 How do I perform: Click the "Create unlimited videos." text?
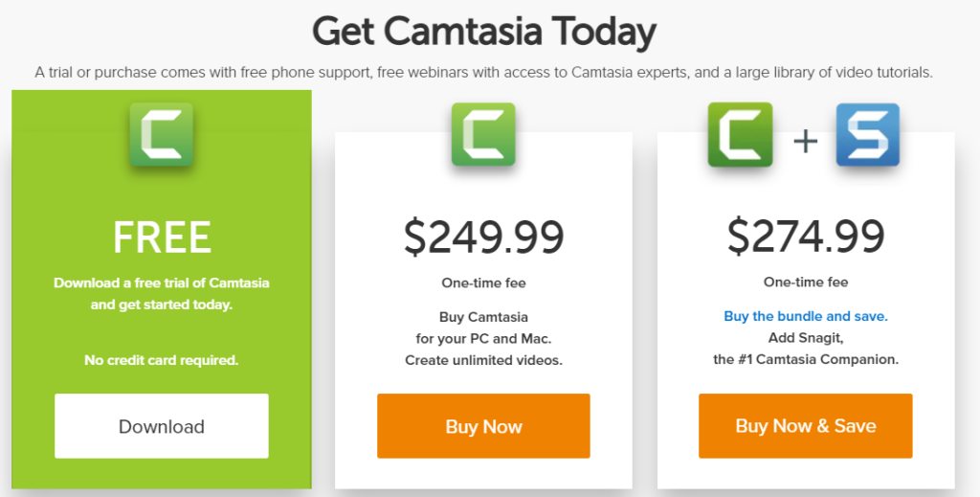coord(483,360)
